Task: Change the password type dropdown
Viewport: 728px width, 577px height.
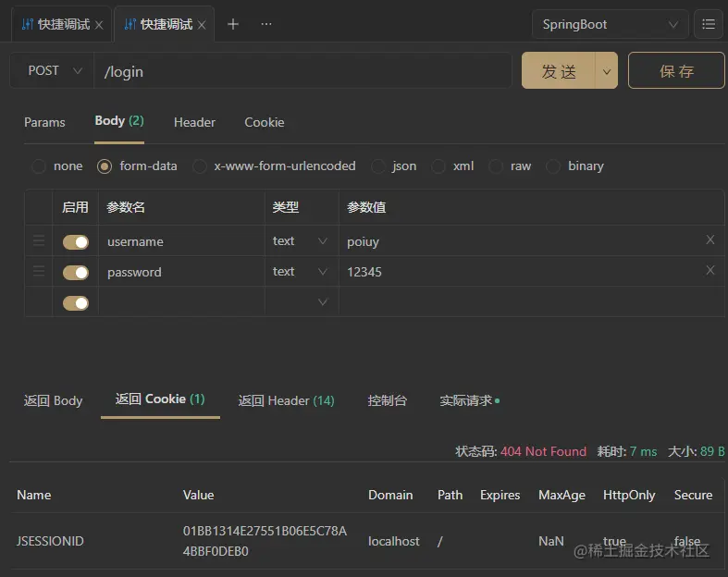Action: (x=301, y=272)
